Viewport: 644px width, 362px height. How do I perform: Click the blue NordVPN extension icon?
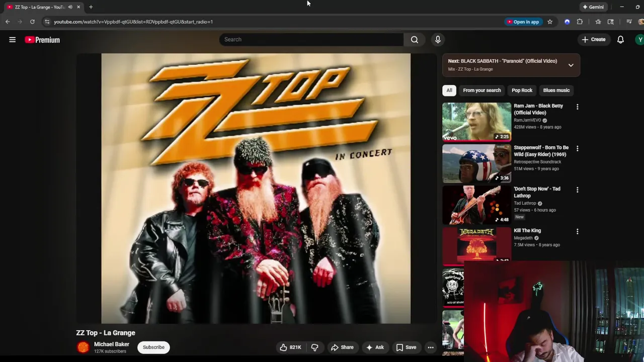pos(567,22)
